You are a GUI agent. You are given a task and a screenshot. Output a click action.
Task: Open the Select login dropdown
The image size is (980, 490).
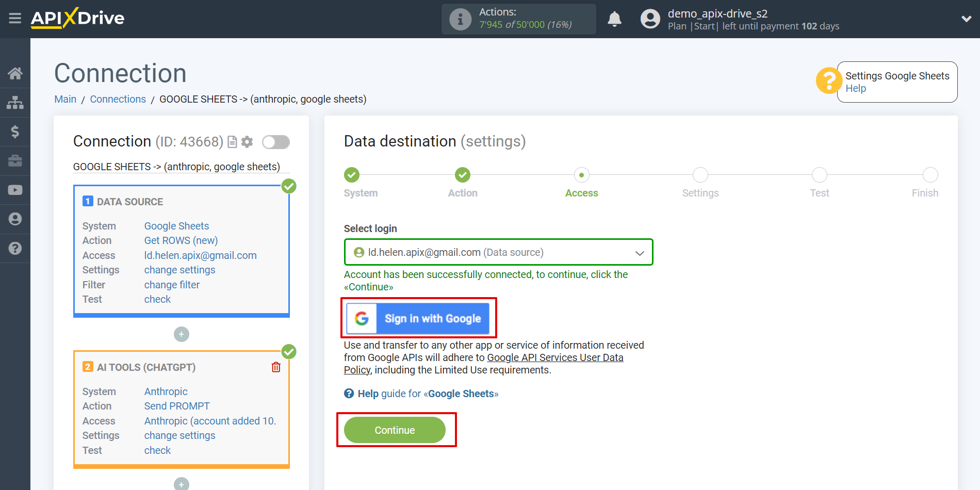coord(498,252)
